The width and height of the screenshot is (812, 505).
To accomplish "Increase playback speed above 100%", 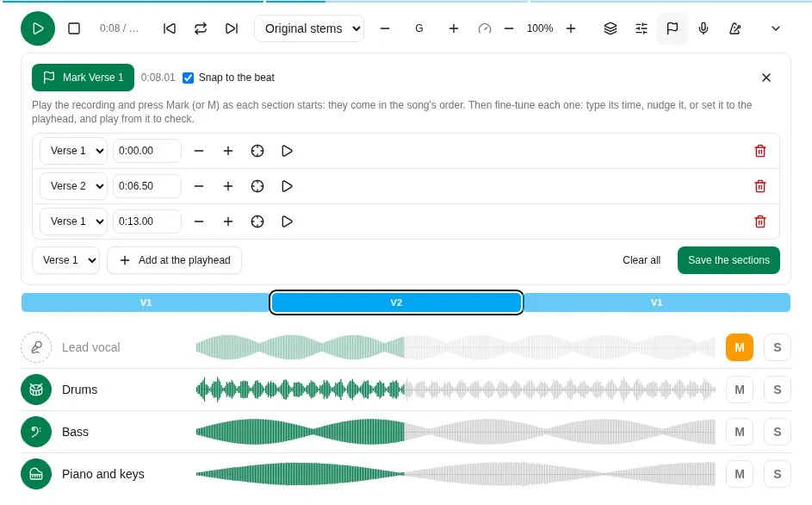I will (571, 28).
